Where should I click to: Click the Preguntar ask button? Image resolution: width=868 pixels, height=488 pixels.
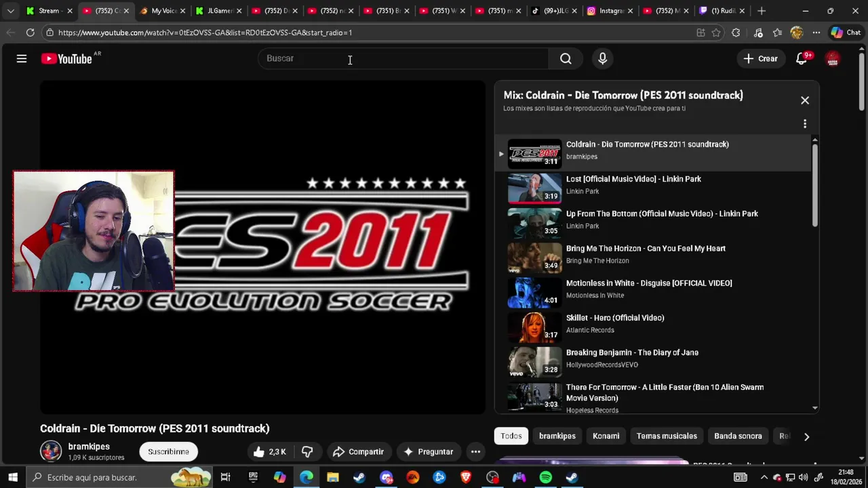(x=428, y=451)
